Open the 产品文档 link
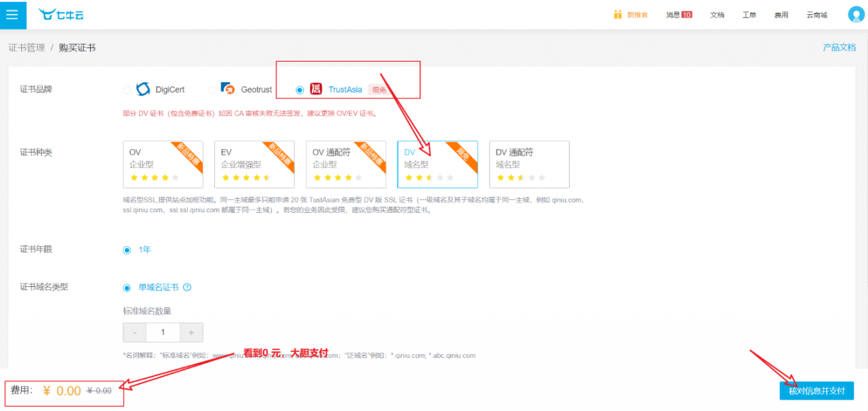This screenshot has height=411, width=868. tap(840, 47)
